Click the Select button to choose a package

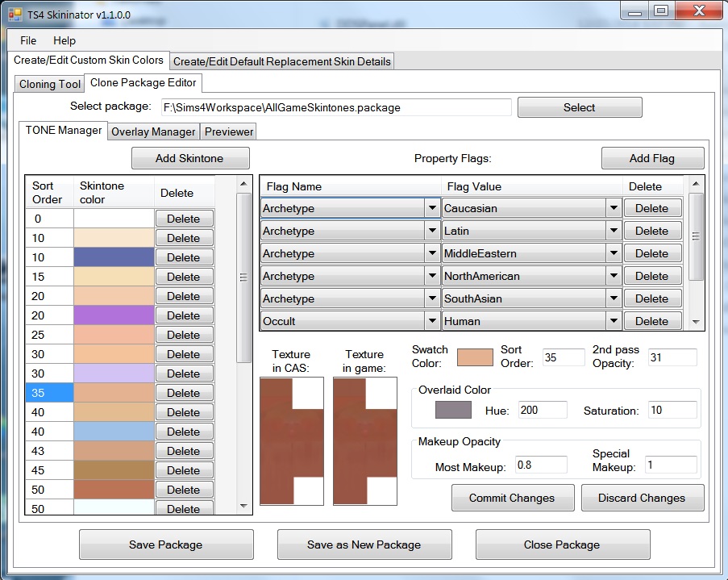pyautogui.click(x=579, y=106)
